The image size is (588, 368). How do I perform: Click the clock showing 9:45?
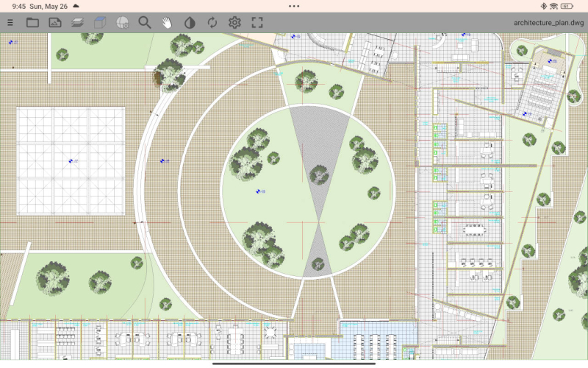click(x=21, y=6)
